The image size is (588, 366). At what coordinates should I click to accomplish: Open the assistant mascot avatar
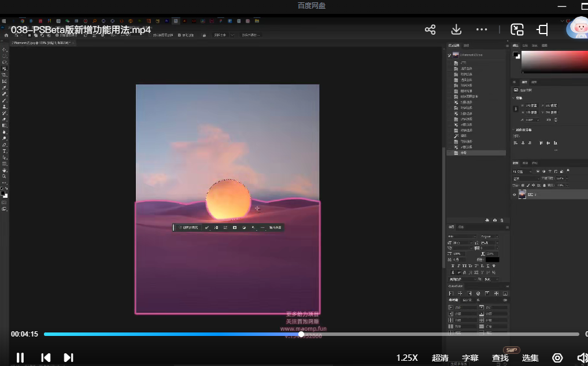tap(578, 27)
